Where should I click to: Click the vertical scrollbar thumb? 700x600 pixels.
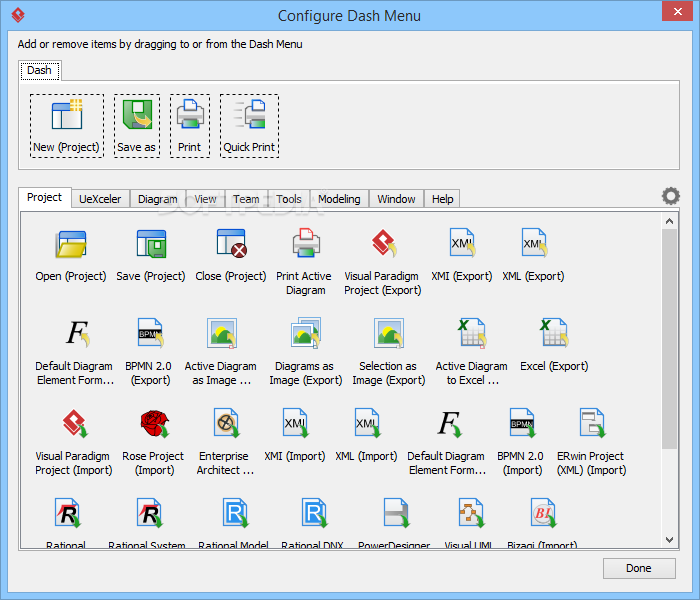pyautogui.click(x=669, y=339)
